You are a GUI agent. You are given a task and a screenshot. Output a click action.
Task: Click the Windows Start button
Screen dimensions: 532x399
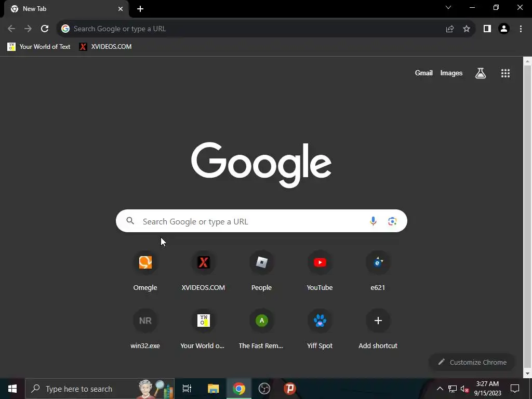12,389
